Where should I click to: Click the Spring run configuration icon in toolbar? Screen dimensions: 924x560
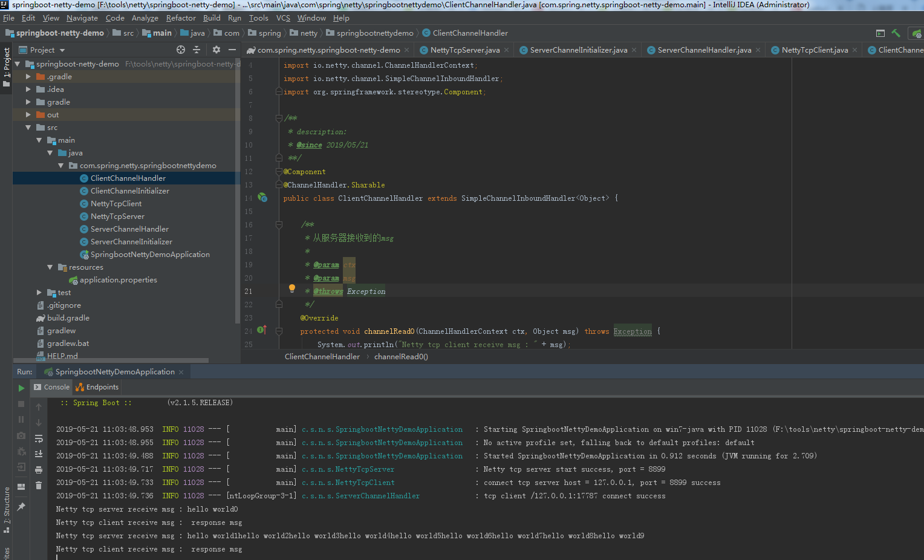click(917, 33)
